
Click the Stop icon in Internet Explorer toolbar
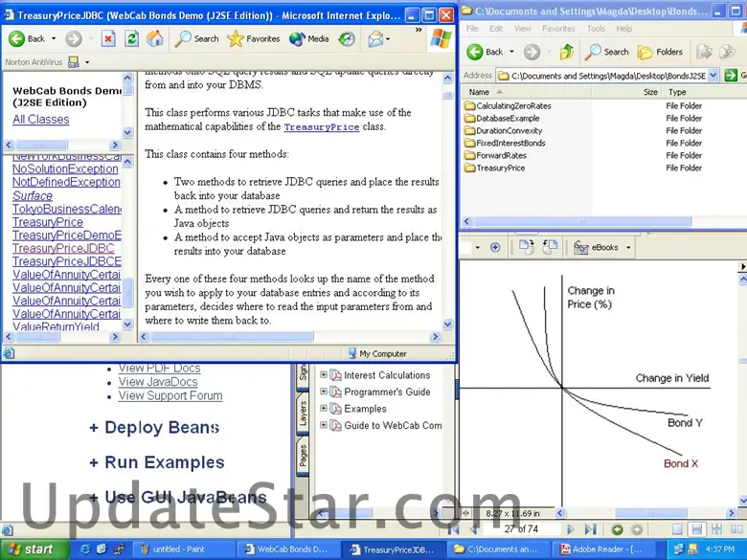(x=108, y=39)
